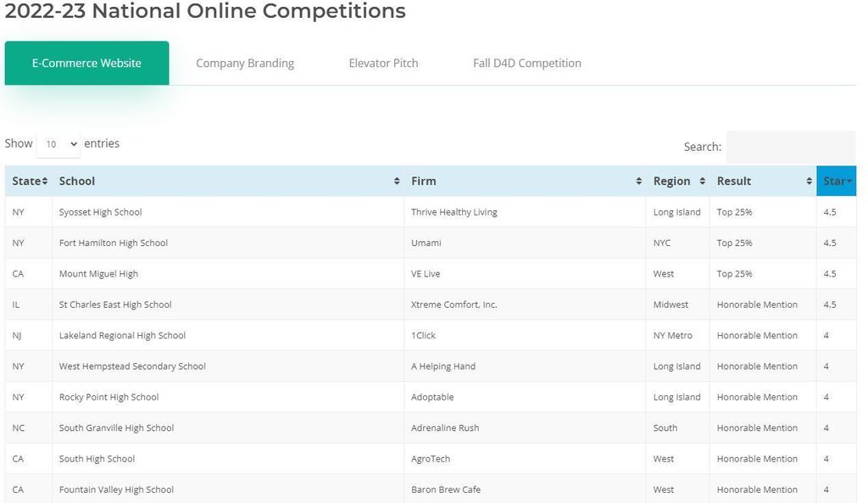Image resolution: width=868 pixels, height=503 pixels.
Task: Click the Adoptable firm cell
Action: (x=525, y=397)
